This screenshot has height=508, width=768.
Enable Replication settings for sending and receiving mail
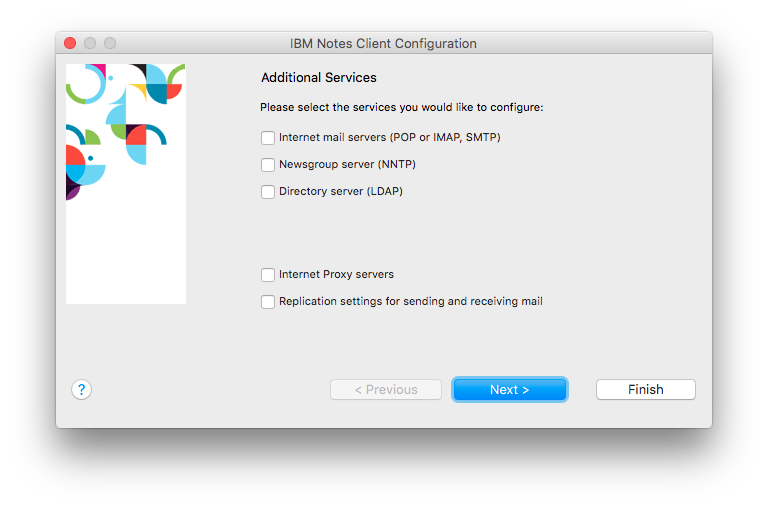coord(268,302)
